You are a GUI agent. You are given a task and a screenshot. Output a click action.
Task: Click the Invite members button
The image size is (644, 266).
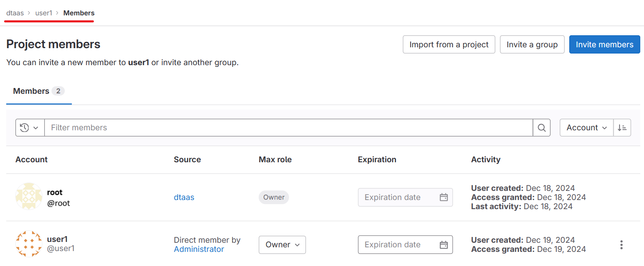pyautogui.click(x=605, y=44)
